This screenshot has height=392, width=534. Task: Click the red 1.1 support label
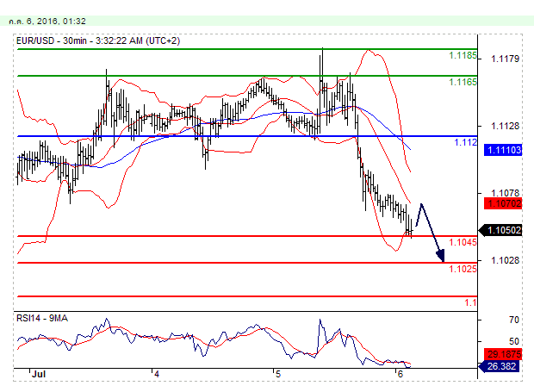click(x=470, y=302)
